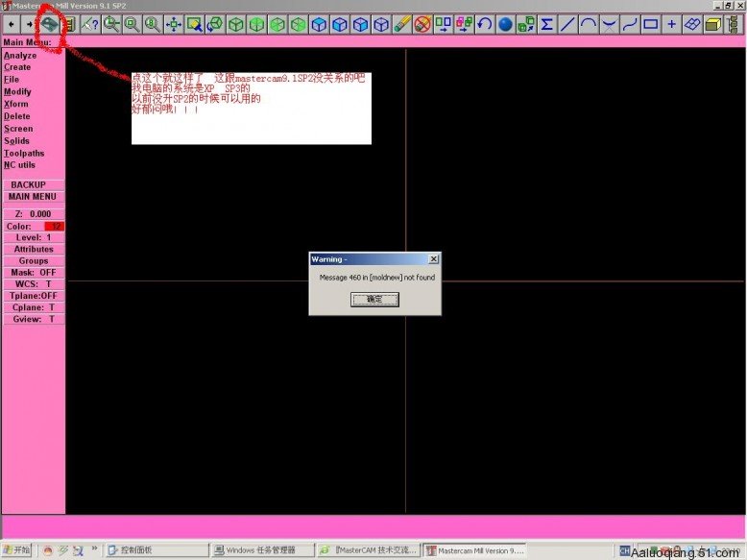Click the green boxes with arrow icon

pos(526,24)
